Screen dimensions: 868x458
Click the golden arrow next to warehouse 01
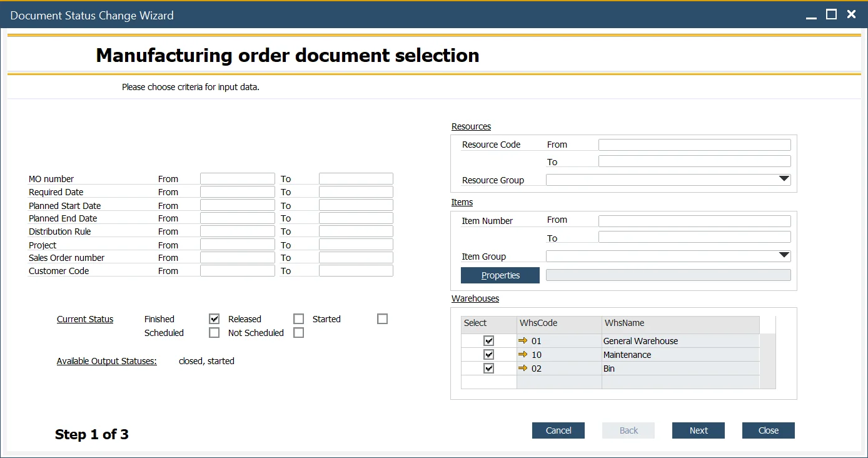tap(523, 341)
